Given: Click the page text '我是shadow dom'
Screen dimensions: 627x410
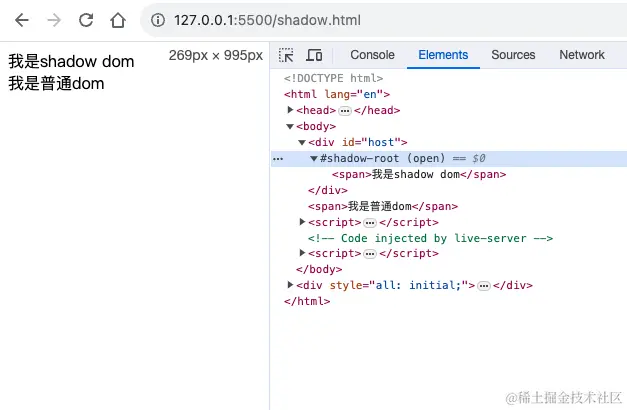Looking at the screenshot, I should pos(71,62).
